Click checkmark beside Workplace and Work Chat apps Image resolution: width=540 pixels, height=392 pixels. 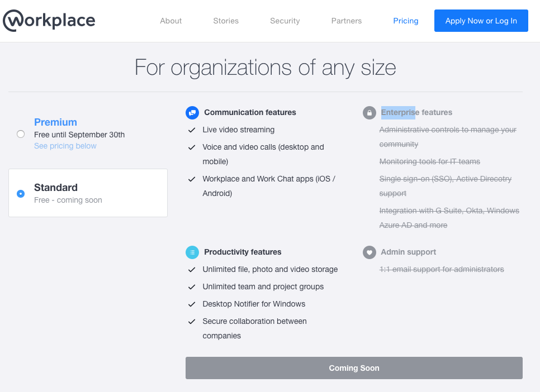tap(192, 179)
